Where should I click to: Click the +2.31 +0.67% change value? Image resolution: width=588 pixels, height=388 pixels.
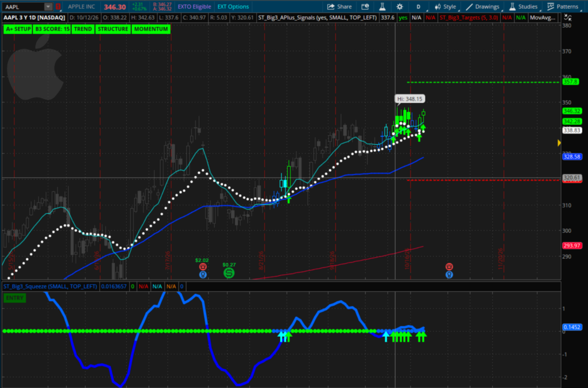click(x=138, y=7)
